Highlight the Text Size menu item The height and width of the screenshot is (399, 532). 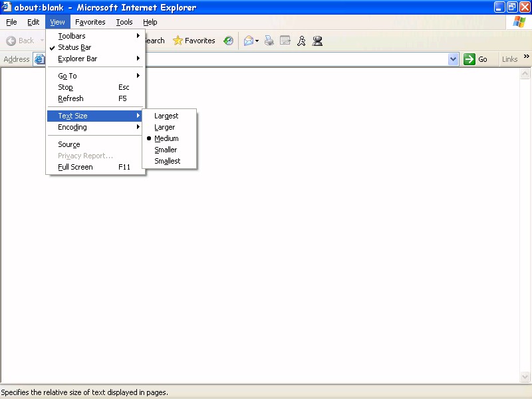[x=96, y=116]
